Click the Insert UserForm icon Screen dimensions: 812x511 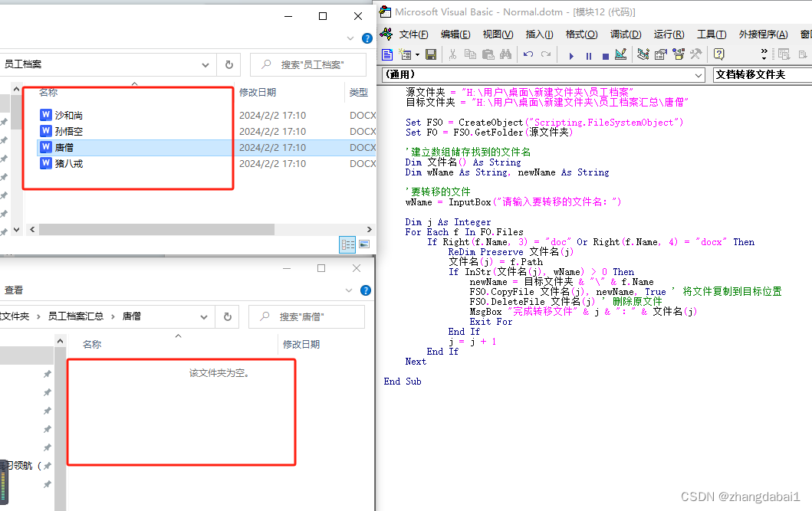click(406, 54)
